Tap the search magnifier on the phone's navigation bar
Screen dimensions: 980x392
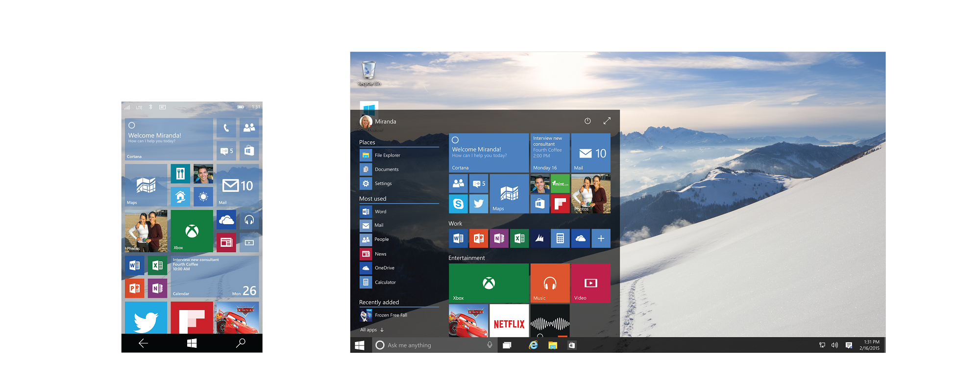240,343
